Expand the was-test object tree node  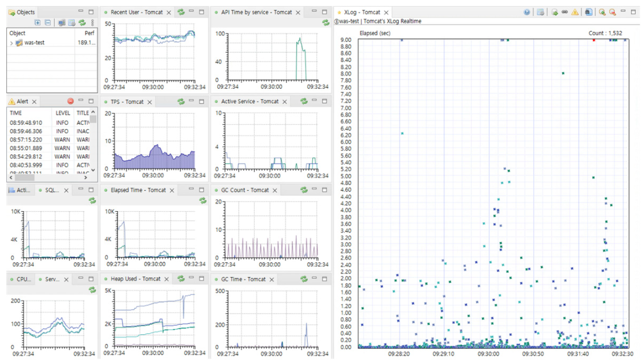tap(11, 43)
